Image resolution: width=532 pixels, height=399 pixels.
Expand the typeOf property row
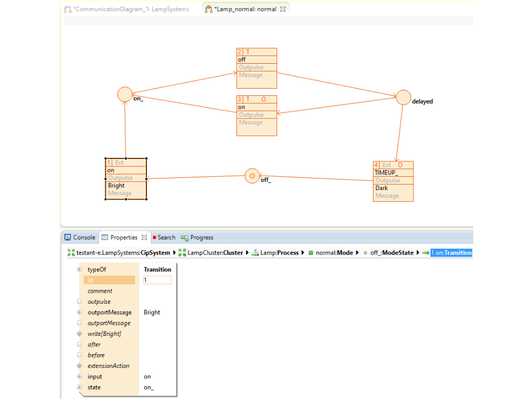79,270
